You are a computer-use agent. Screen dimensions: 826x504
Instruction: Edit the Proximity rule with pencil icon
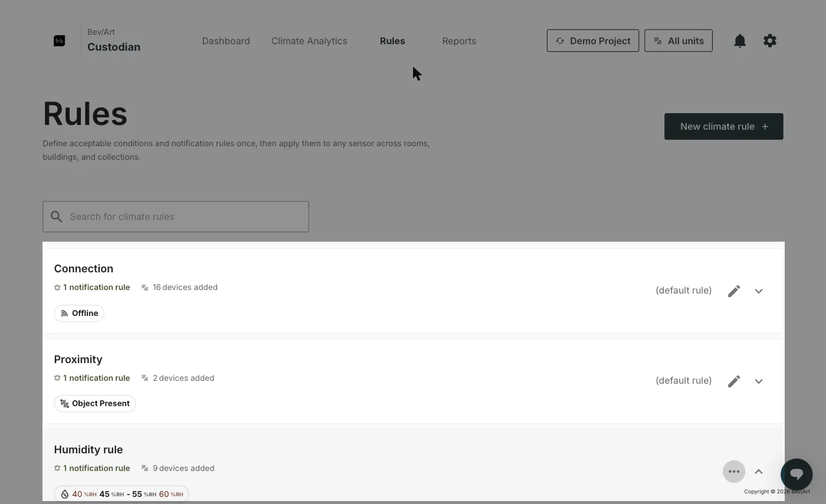point(733,381)
